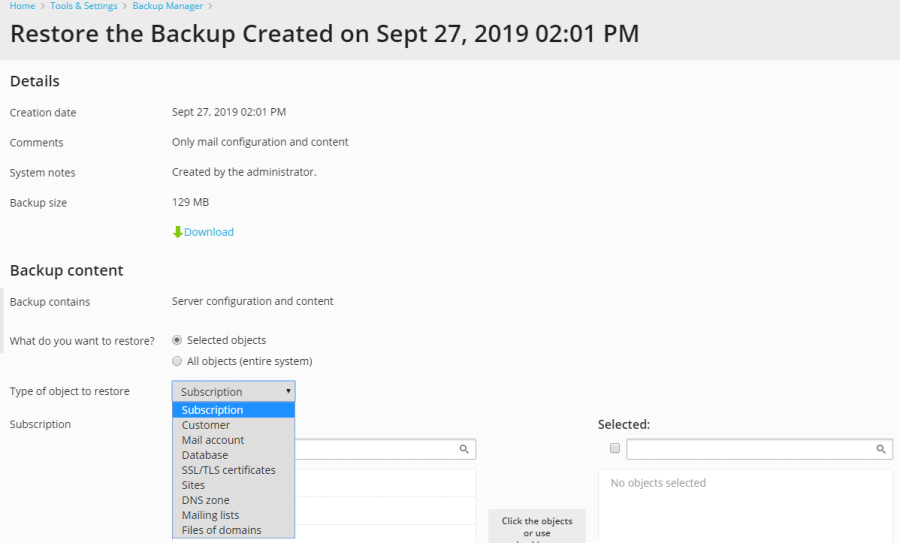The image size is (900, 543).
Task: Click the 'No objects selected' text
Action: (x=658, y=483)
